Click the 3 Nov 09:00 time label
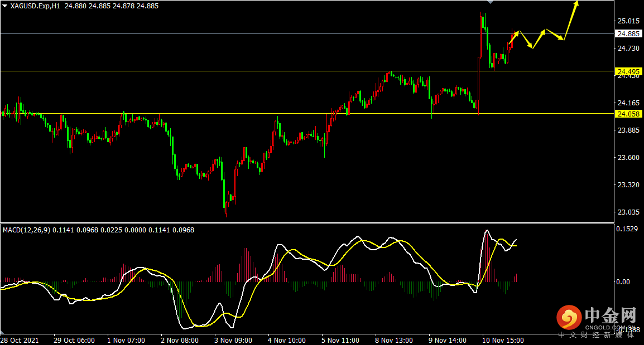The width and height of the screenshot is (644, 345). (233, 341)
